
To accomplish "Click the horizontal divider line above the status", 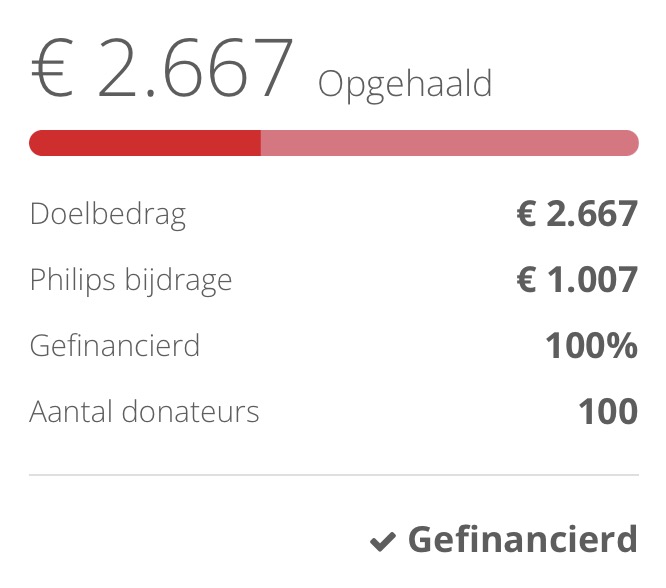I will pyautogui.click(x=333, y=475).
